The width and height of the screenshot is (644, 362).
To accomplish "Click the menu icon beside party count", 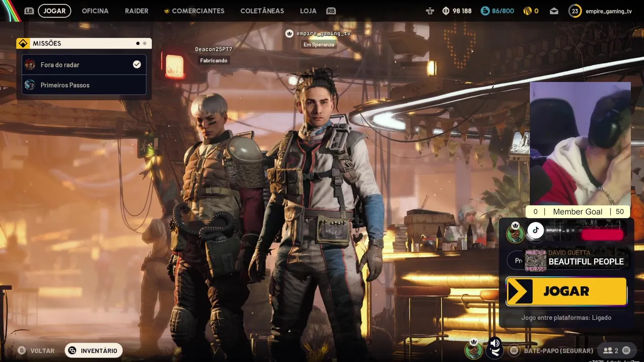I will (626, 350).
